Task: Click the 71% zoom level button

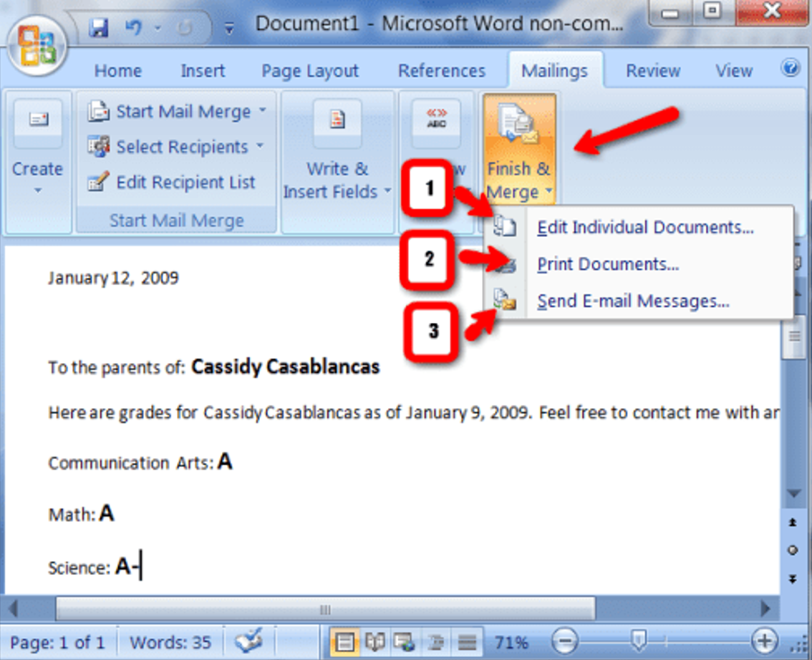Action: click(511, 642)
